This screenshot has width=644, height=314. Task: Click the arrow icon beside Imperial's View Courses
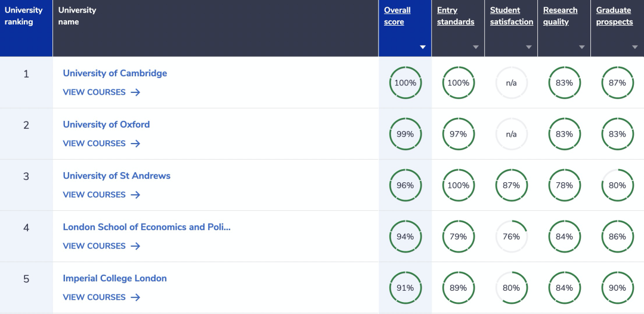click(135, 297)
